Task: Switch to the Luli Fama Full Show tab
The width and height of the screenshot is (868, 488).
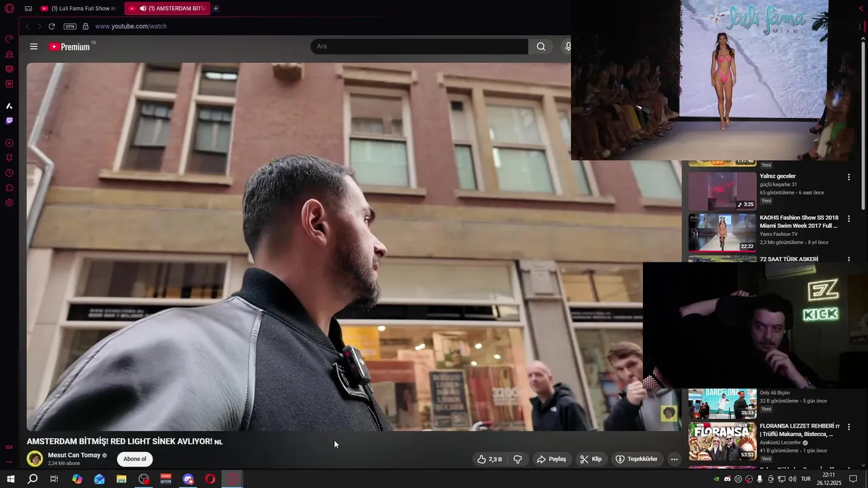Action: [x=78, y=8]
